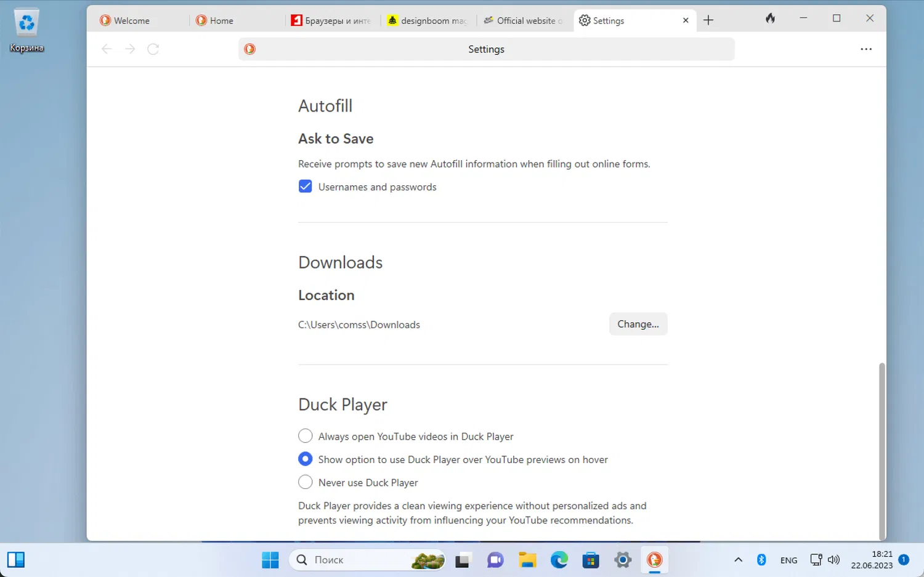The image size is (924, 577).
Task: Go back to the previous page
Action: [107, 49]
